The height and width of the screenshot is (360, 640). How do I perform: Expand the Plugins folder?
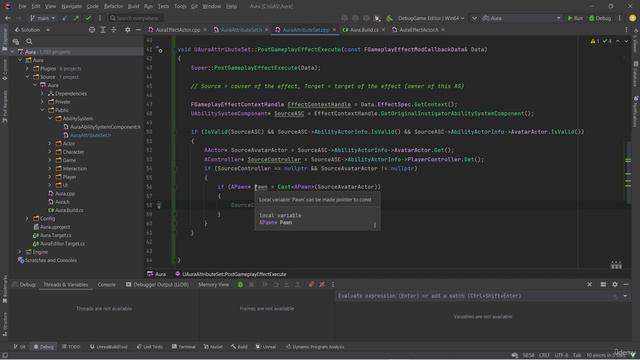(x=27, y=69)
